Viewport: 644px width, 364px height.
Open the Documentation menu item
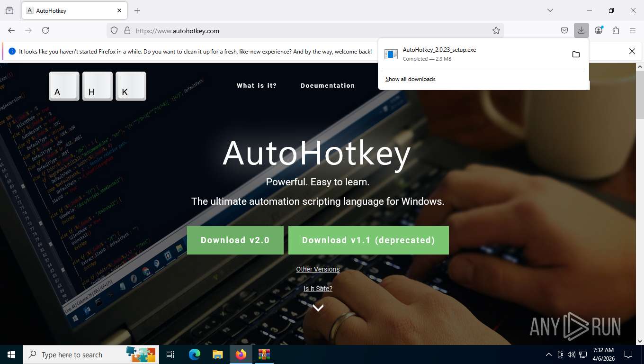coord(328,86)
